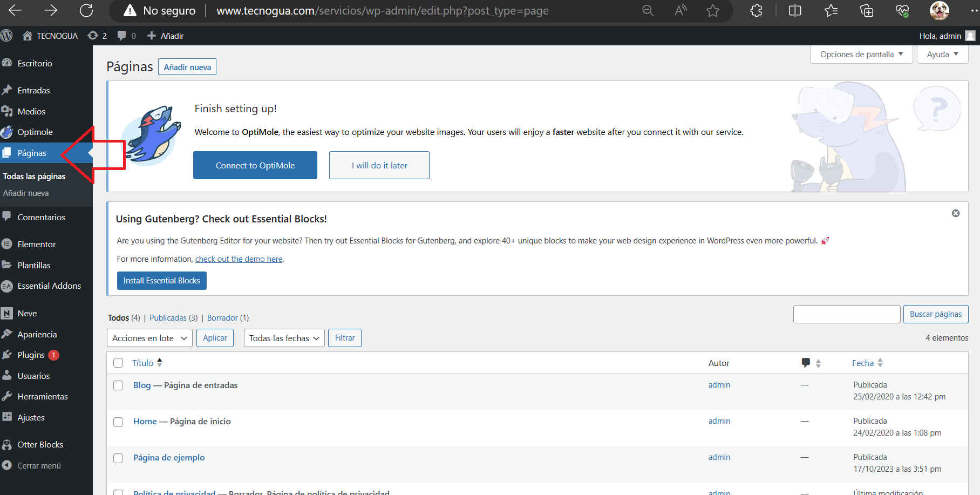Check the Blog page row checkbox

tap(118, 385)
